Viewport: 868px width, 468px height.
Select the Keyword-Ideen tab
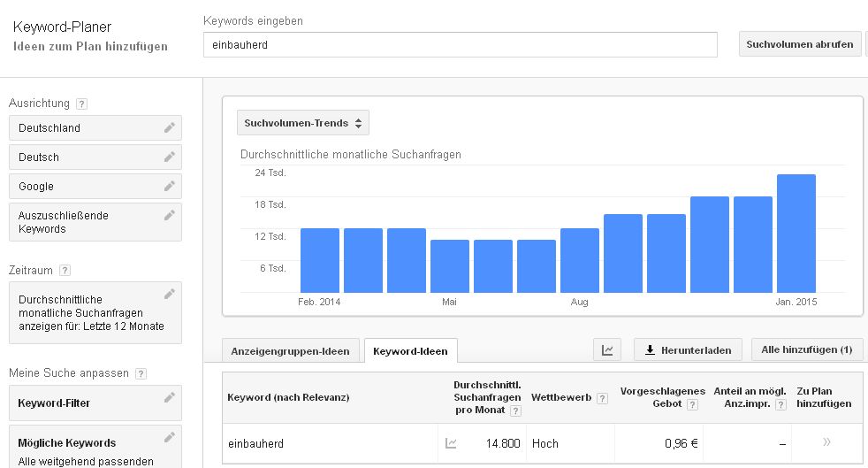410,351
